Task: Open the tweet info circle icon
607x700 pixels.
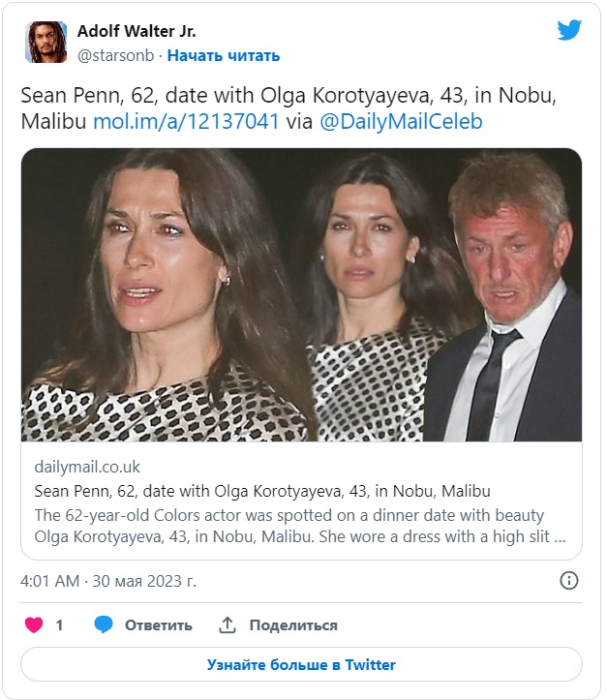Action: click(569, 581)
